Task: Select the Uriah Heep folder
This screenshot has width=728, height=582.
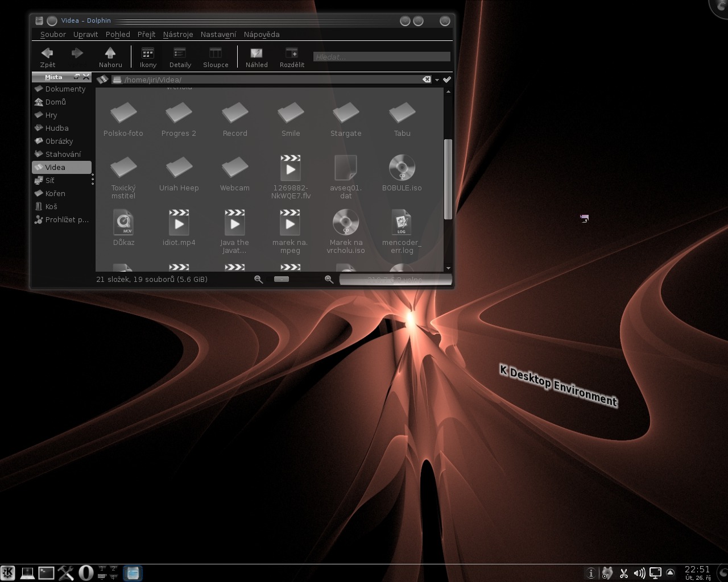Action: click(x=179, y=174)
